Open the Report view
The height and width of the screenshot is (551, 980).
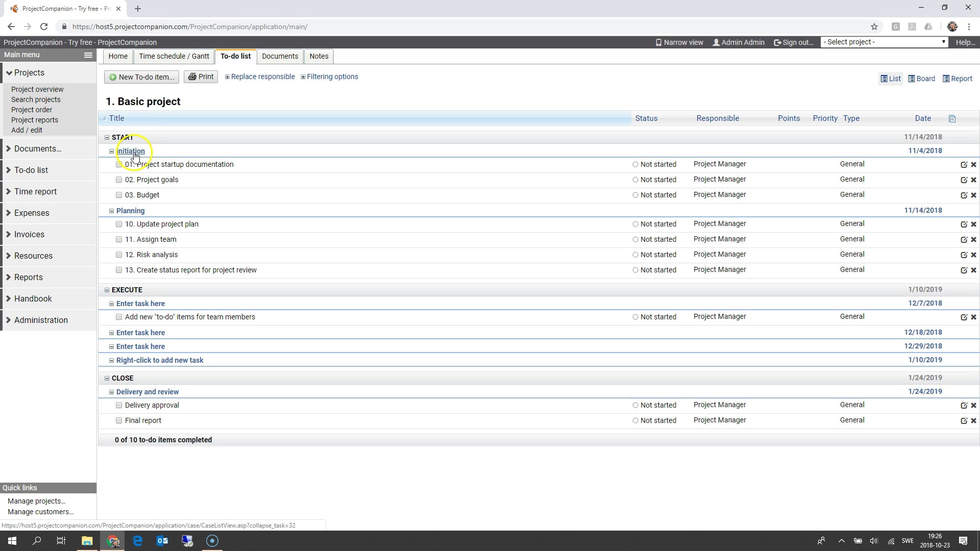[x=958, y=79]
